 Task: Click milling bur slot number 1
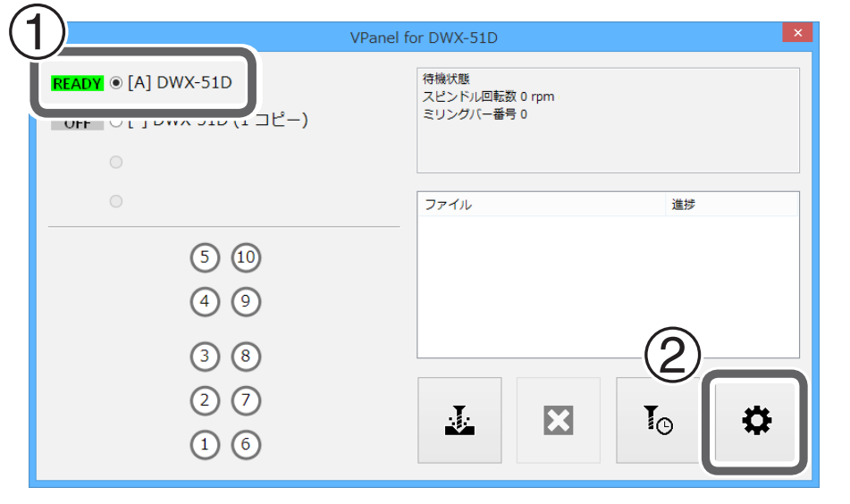pyautogui.click(x=205, y=444)
